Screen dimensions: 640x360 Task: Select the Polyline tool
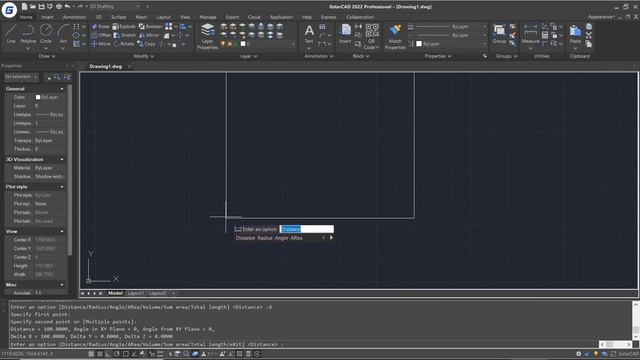28,33
